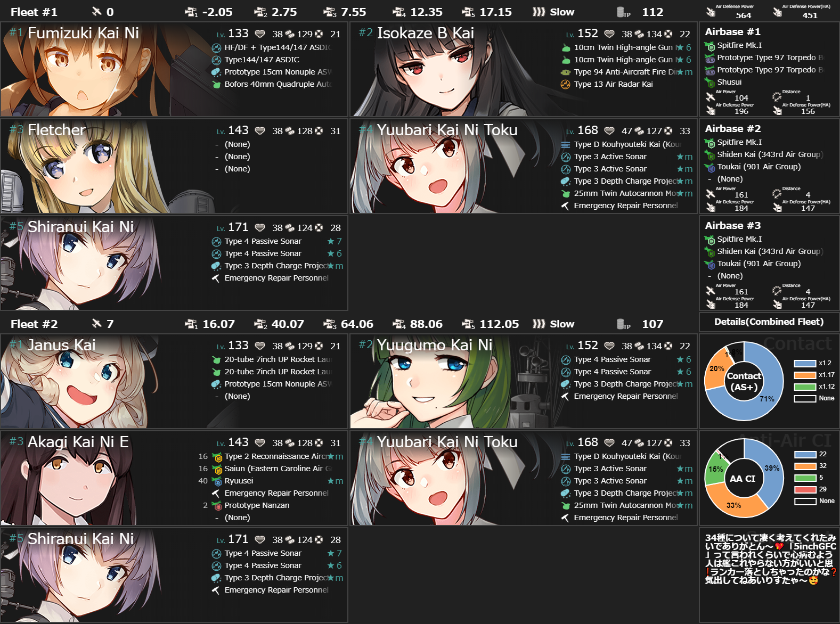Click the orange x1.17 legend swatch
Image resolution: width=840 pixels, height=624 pixels.
point(805,375)
